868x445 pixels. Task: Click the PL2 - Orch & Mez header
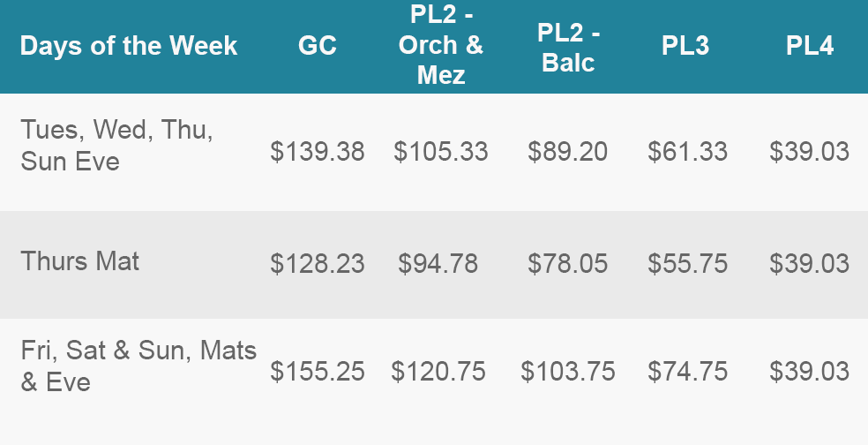click(441, 44)
